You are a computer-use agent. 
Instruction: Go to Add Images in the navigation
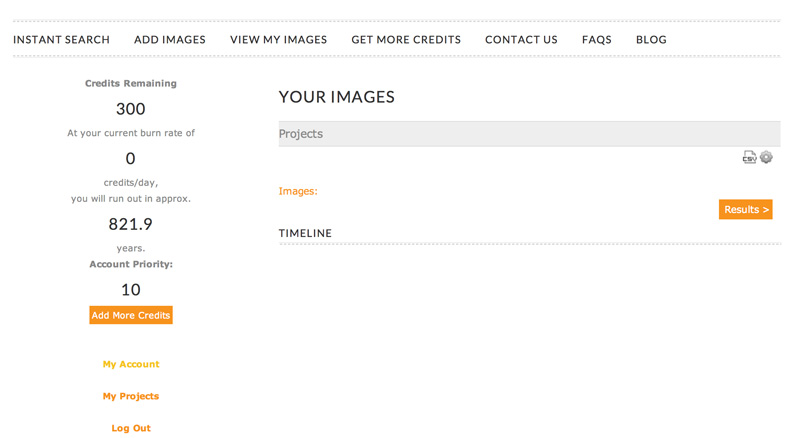click(170, 40)
